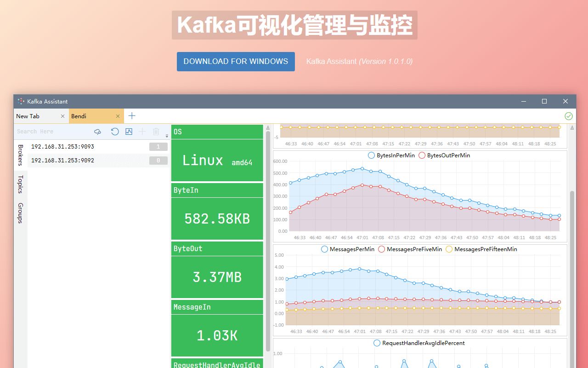Close the Bendi tab

(x=118, y=116)
